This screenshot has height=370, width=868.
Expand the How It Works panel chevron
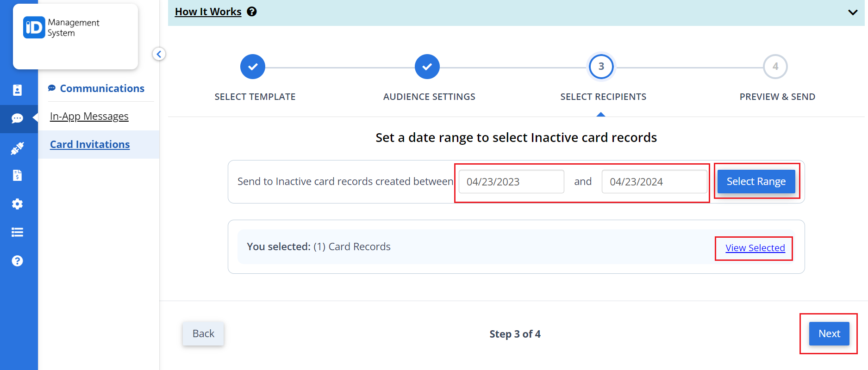pos(852,12)
